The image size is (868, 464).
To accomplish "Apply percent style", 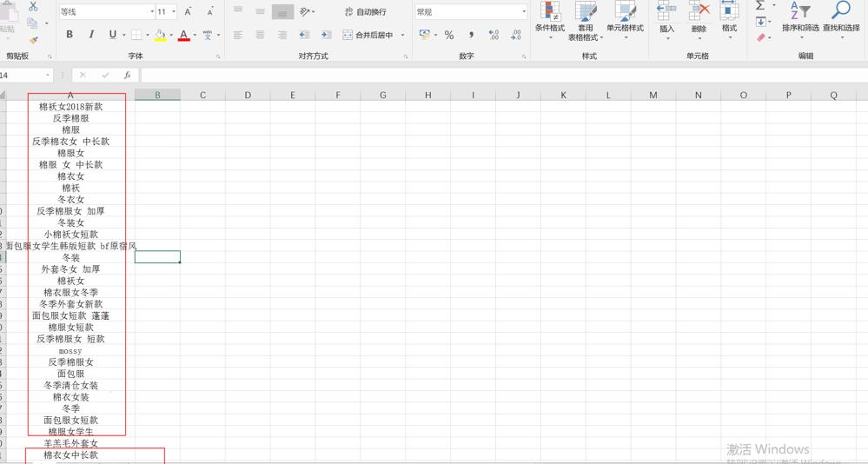I will coord(449,35).
